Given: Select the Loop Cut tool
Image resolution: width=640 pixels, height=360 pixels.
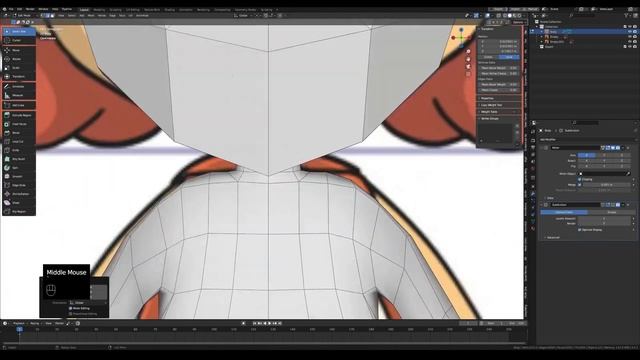Looking at the screenshot, I should [19, 142].
